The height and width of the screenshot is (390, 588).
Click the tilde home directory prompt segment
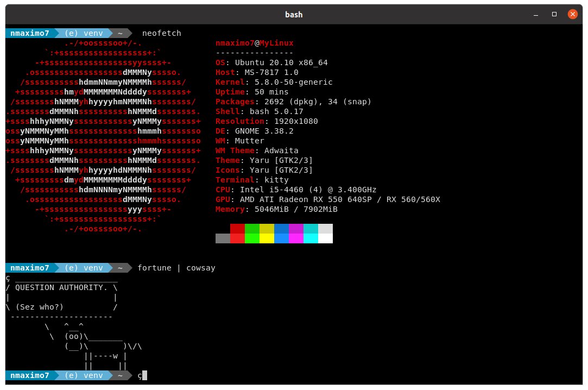click(x=118, y=33)
